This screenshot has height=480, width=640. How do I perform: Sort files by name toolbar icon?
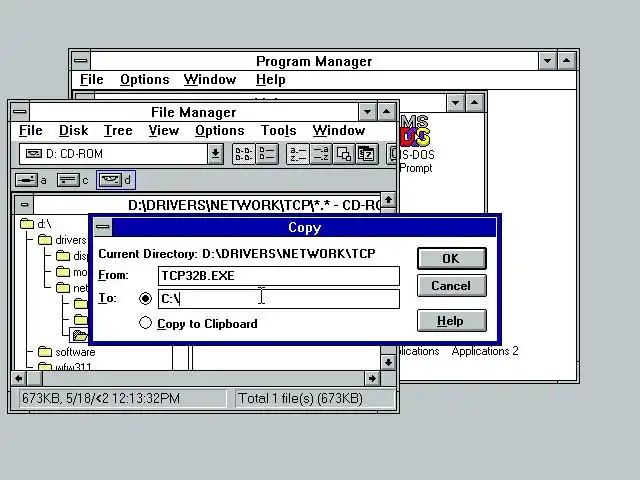(x=298, y=154)
